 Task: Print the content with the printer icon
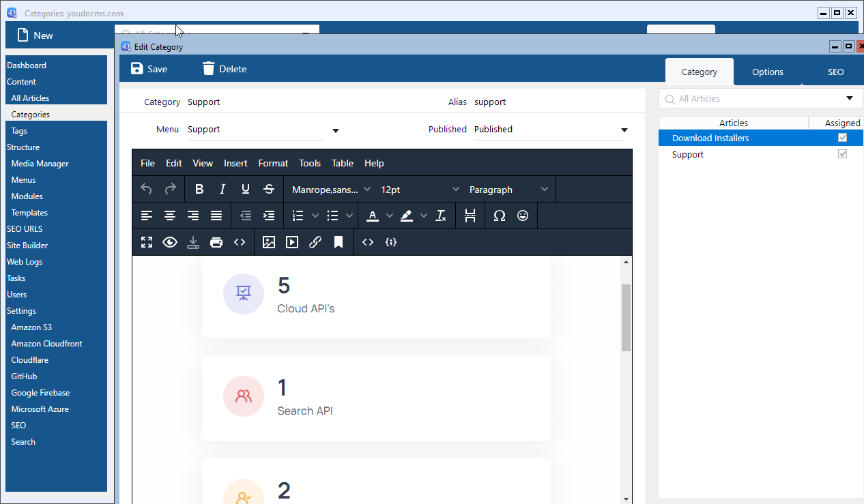[216, 242]
